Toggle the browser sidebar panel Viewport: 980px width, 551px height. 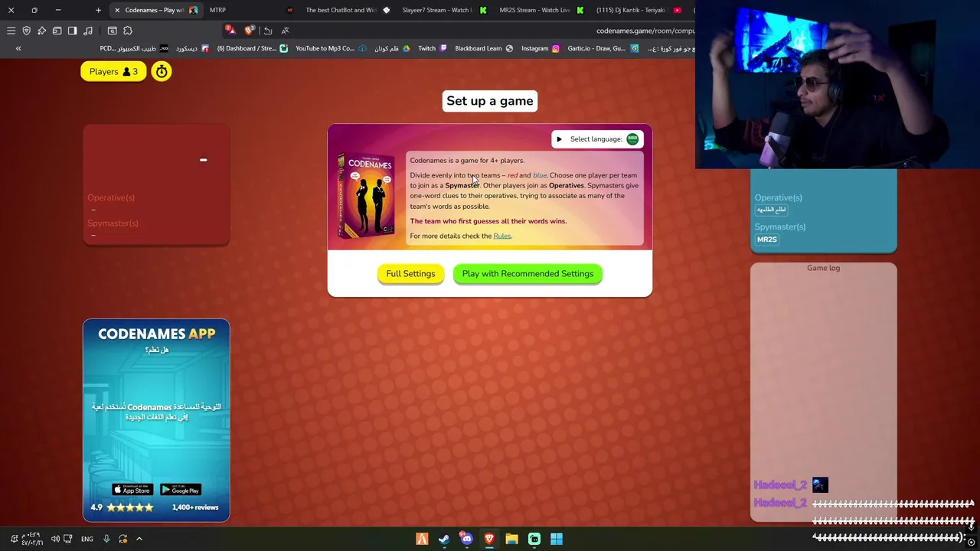[72, 31]
